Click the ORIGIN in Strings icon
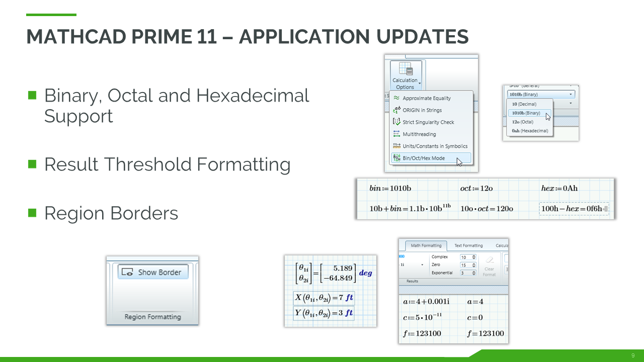 click(x=396, y=110)
